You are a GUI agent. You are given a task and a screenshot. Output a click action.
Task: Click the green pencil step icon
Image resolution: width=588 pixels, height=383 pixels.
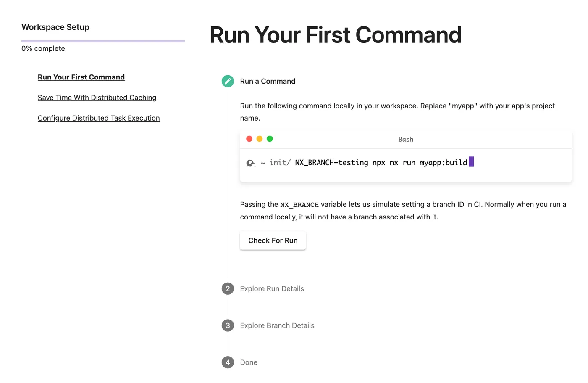click(x=228, y=81)
